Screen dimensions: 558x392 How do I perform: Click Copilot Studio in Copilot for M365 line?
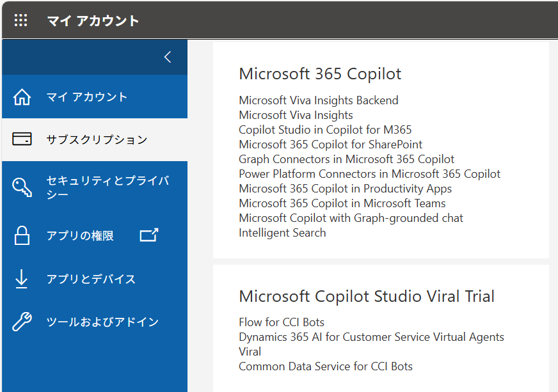(325, 130)
